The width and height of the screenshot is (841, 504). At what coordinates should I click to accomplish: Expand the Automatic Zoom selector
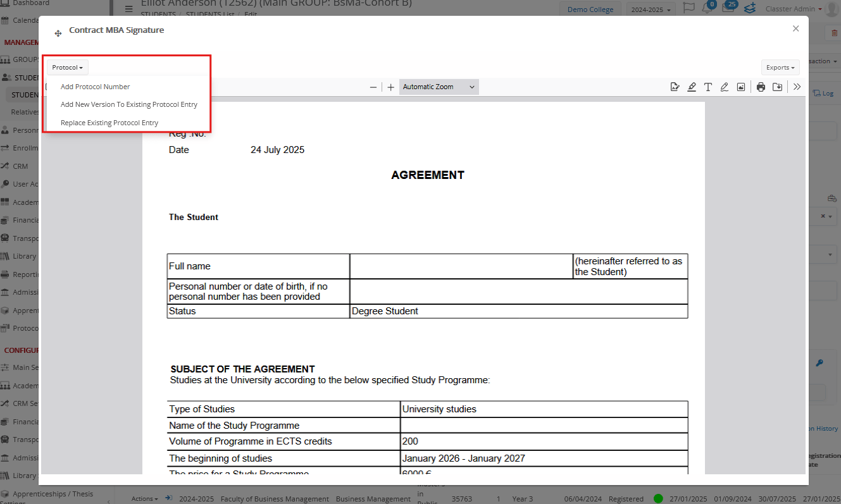pyautogui.click(x=439, y=87)
